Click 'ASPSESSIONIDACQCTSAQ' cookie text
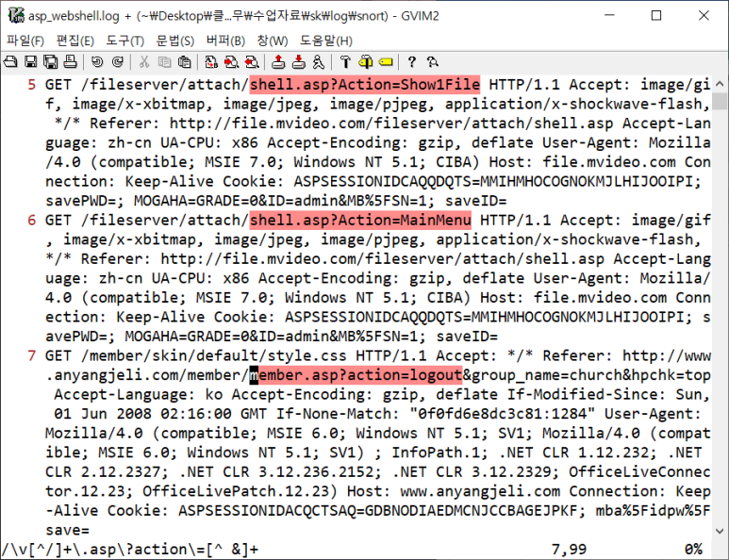Viewport: 729px width, 560px height. pyautogui.click(x=266, y=511)
